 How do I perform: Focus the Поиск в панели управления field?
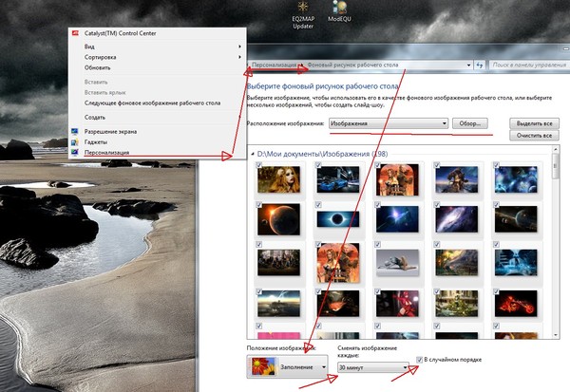(528, 65)
